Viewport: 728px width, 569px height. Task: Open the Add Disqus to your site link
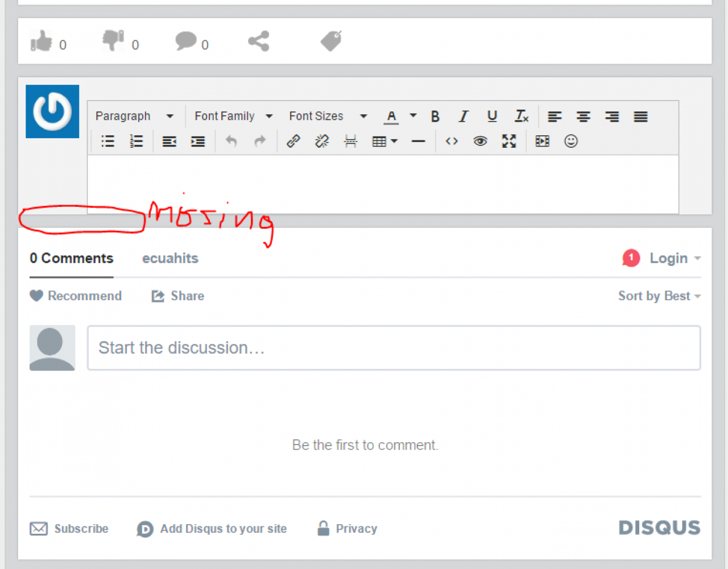click(x=223, y=529)
